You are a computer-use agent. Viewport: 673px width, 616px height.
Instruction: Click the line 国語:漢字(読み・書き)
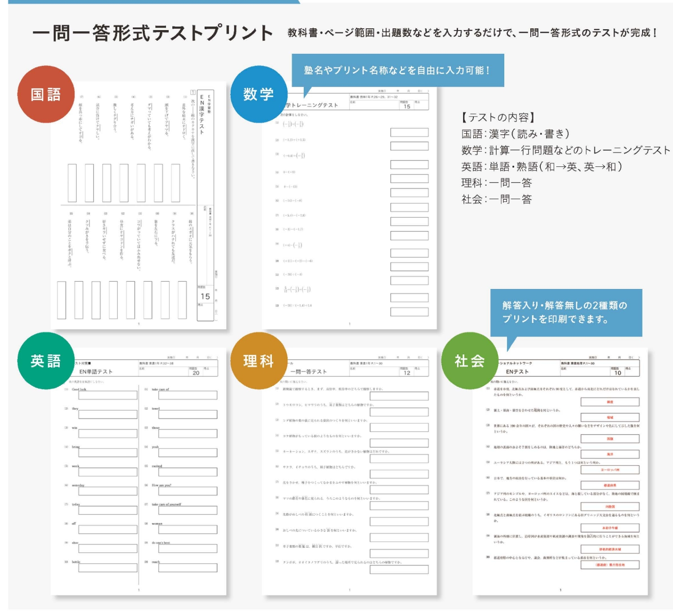point(515,134)
